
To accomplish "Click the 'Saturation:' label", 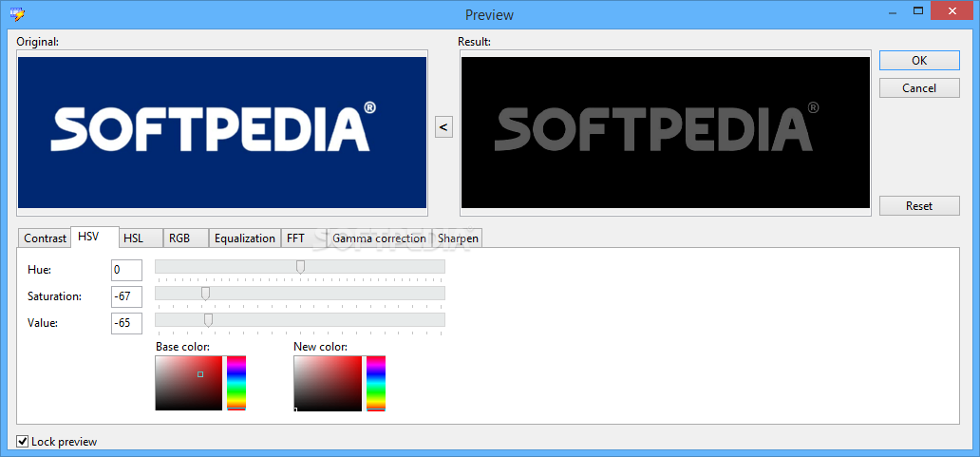I will coord(54,296).
